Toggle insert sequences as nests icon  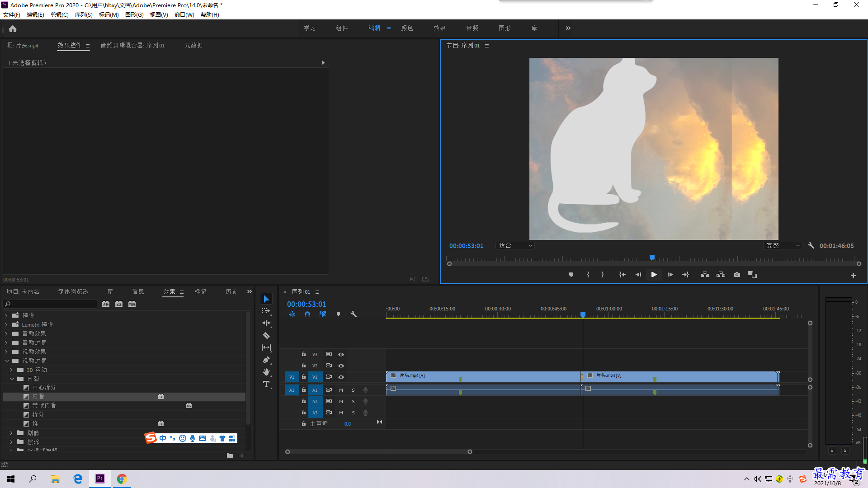click(x=292, y=314)
